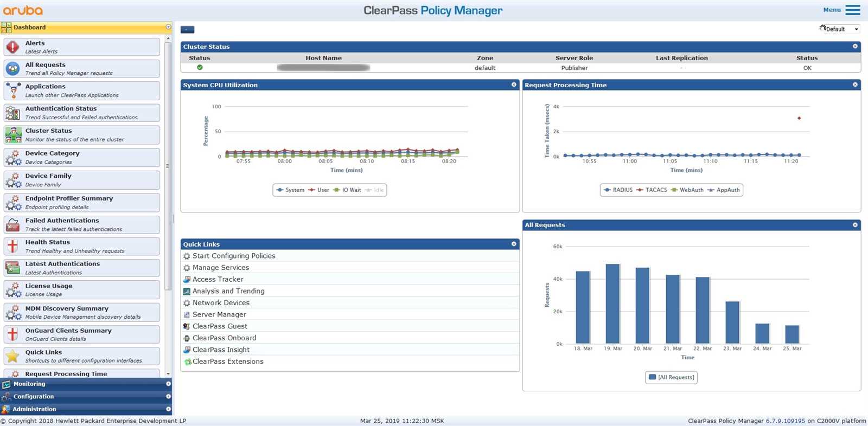Select the Authentication Status icon
The width and height of the screenshot is (868, 426).
[12, 113]
